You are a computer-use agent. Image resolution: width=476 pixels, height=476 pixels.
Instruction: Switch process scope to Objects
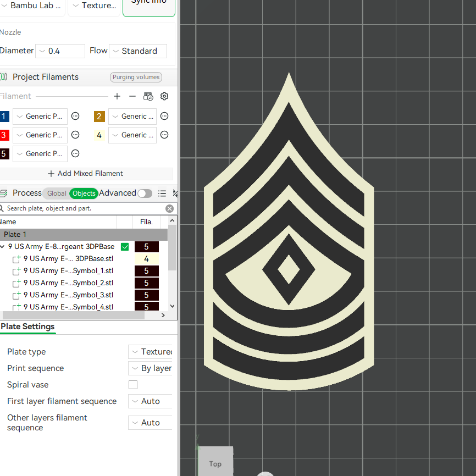pyautogui.click(x=84, y=193)
